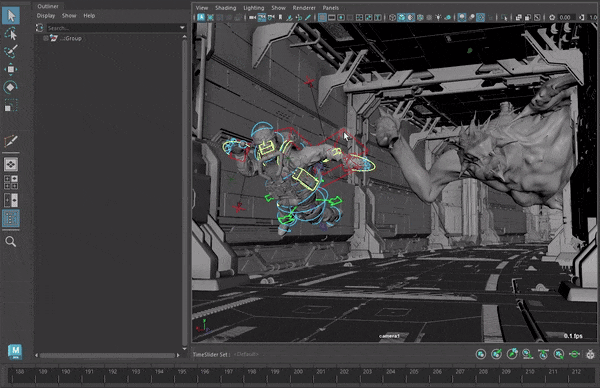600x388 pixels.
Task: Click the 0.1 fps readout in viewport
Action: pos(573,336)
